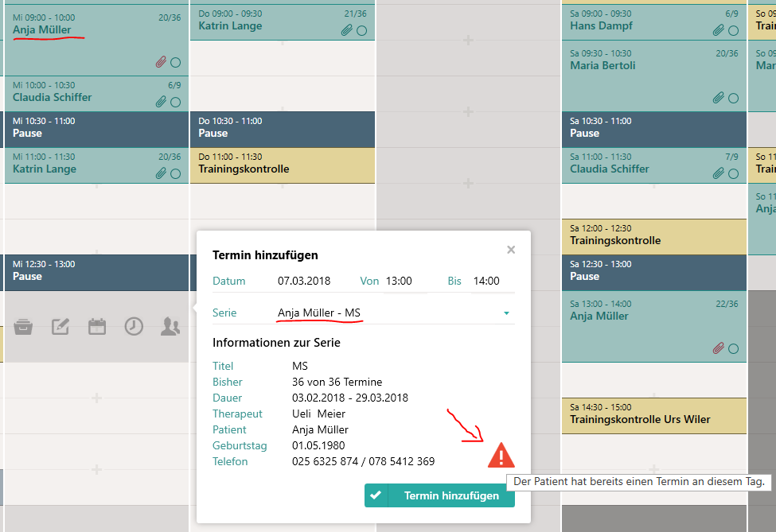Screen dimensions: 776x532
Task: Click the edit note pencil icon
Action: tap(60, 327)
